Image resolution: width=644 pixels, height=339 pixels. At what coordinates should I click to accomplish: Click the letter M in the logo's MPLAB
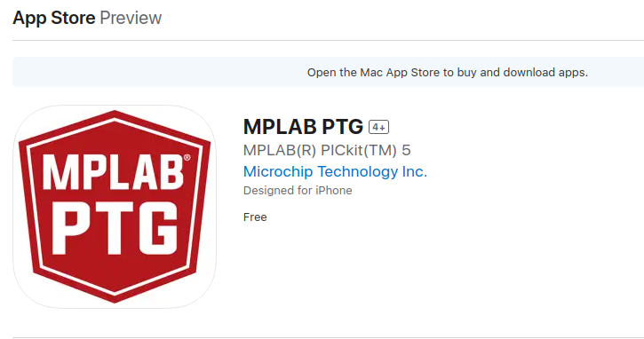(57, 172)
